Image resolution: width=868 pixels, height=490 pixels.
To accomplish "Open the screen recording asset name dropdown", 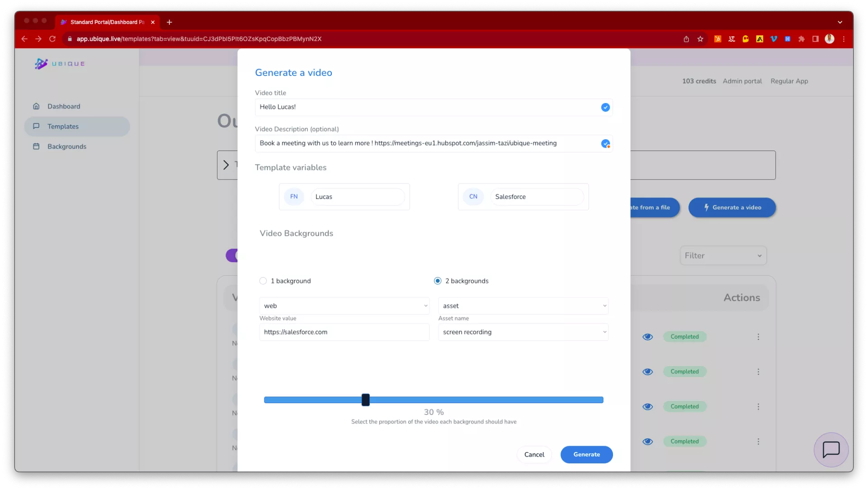I will [523, 332].
